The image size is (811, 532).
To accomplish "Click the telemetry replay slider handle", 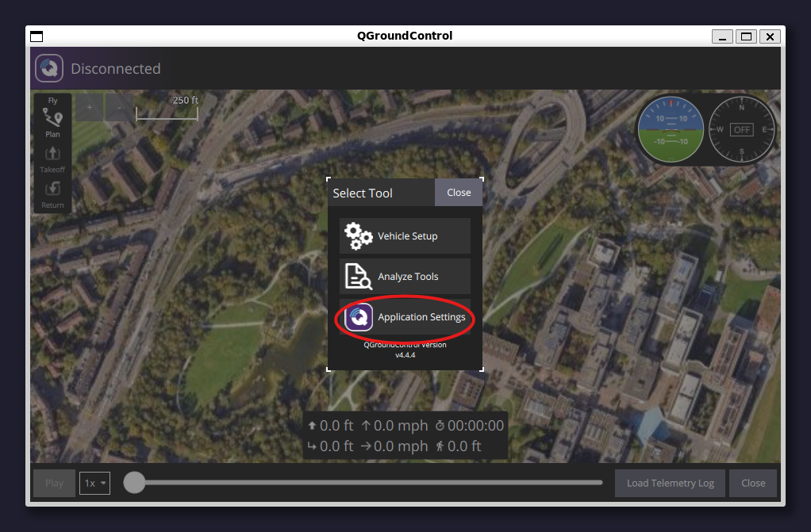I will pyautogui.click(x=134, y=483).
